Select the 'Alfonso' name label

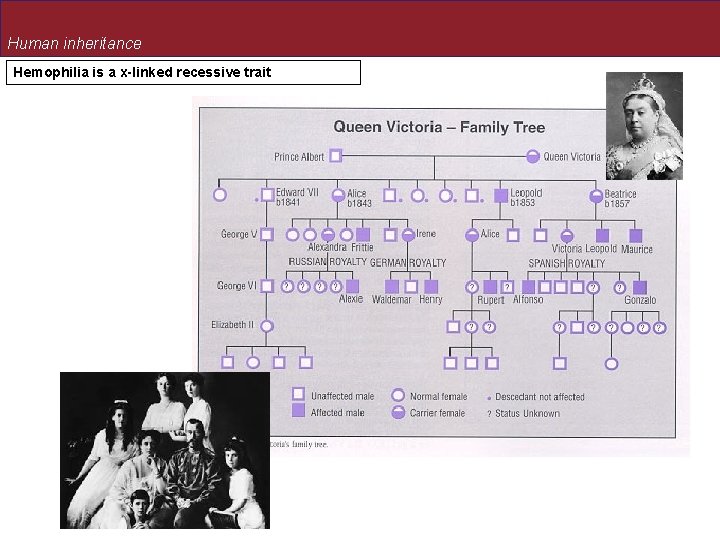click(x=528, y=299)
